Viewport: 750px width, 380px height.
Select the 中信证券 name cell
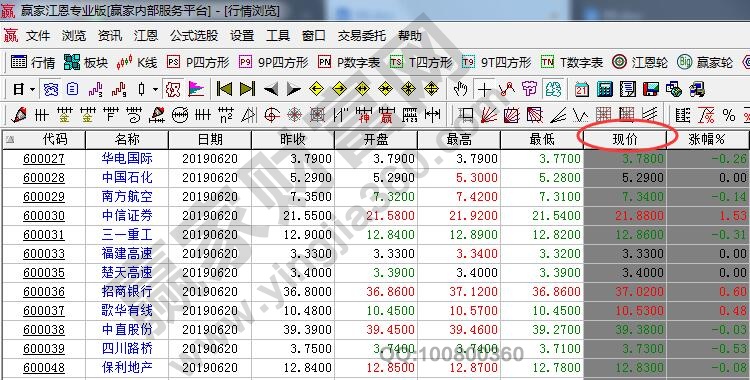click(x=127, y=216)
